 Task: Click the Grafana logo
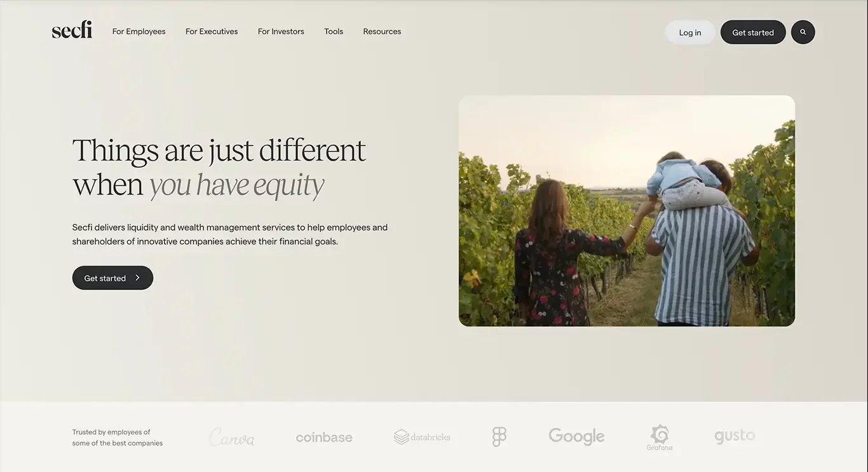[x=660, y=438]
